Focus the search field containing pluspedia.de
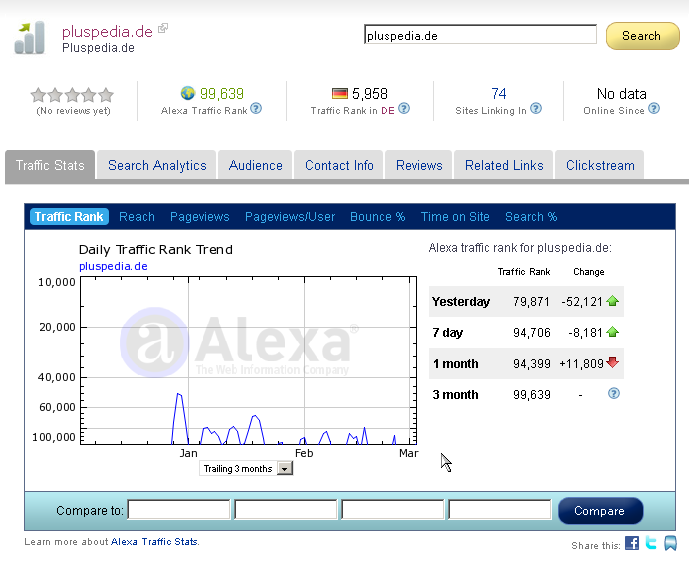The width and height of the screenshot is (689, 562). click(x=480, y=35)
